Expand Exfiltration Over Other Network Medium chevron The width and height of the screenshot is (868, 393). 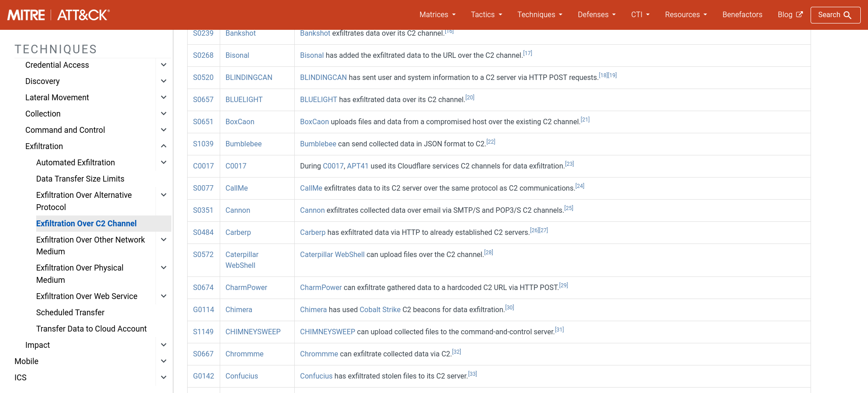click(x=164, y=240)
